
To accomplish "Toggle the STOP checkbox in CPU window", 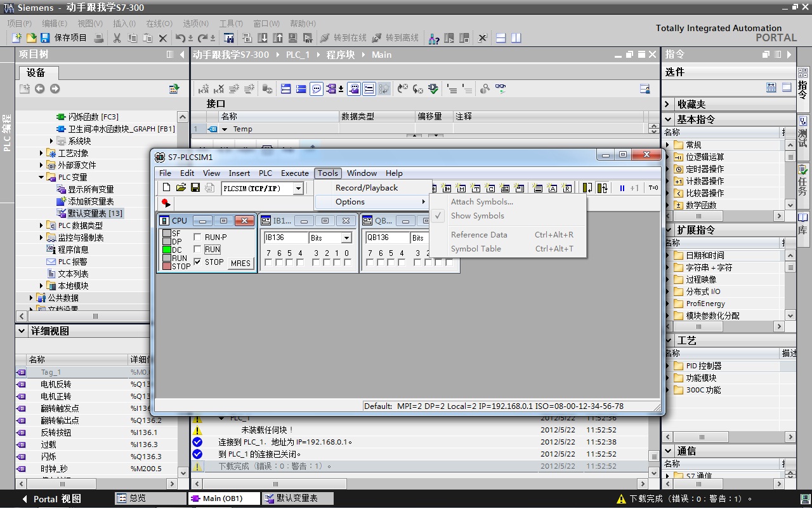I will (x=197, y=262).
